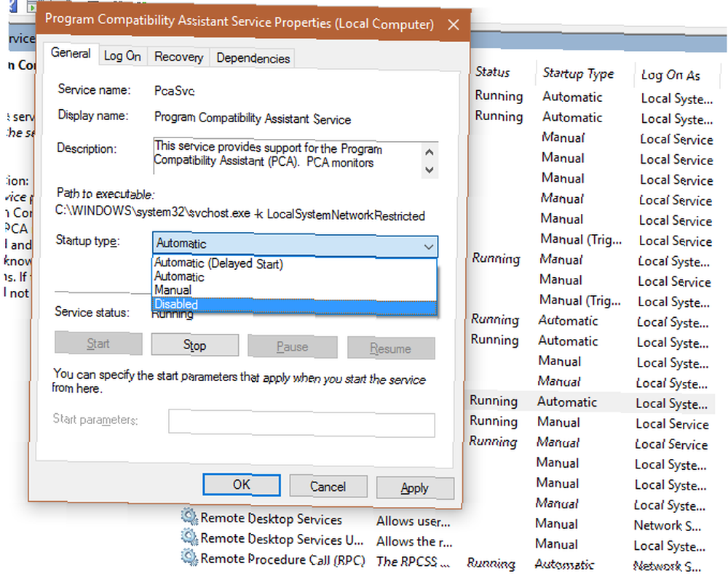Click inside the service Description text box
This screenshot has width=728, height=579.
click(288, 157)
